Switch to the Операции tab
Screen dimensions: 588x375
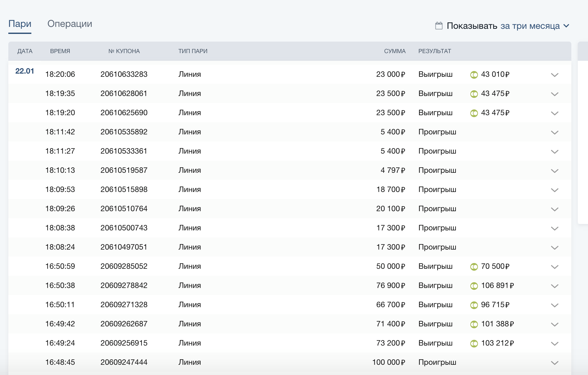tap(70, 24)
